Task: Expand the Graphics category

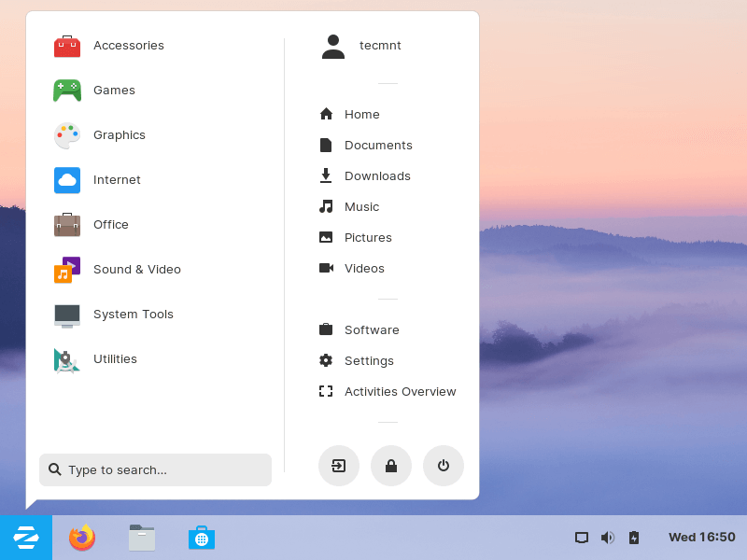Action: click(119, 135)
